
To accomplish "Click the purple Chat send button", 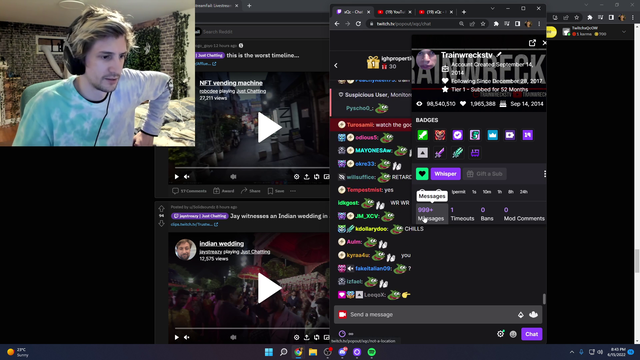I will click(531, 334).
